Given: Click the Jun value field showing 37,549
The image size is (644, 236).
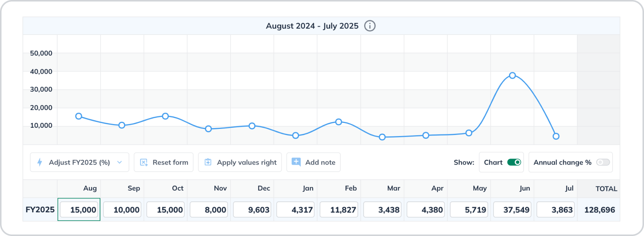Looking at the screenshot, I should (x=512, y=210).
